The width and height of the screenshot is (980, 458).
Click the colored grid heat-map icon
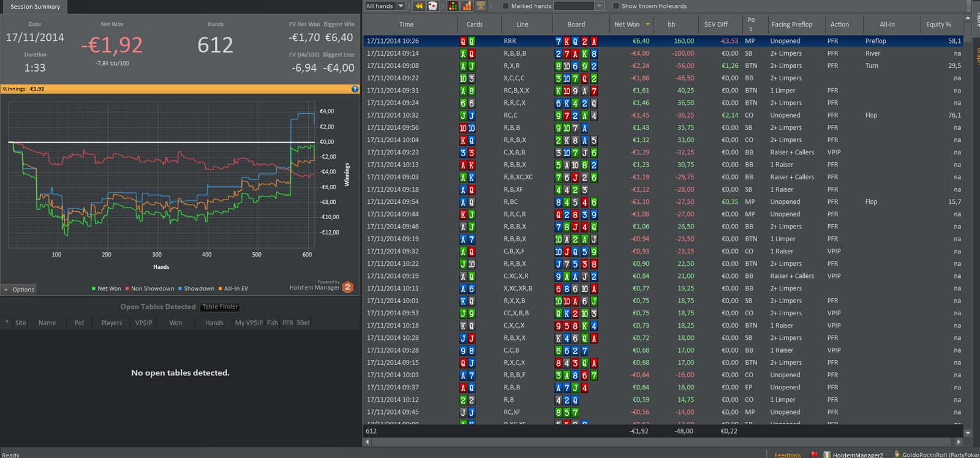(453, 6)
